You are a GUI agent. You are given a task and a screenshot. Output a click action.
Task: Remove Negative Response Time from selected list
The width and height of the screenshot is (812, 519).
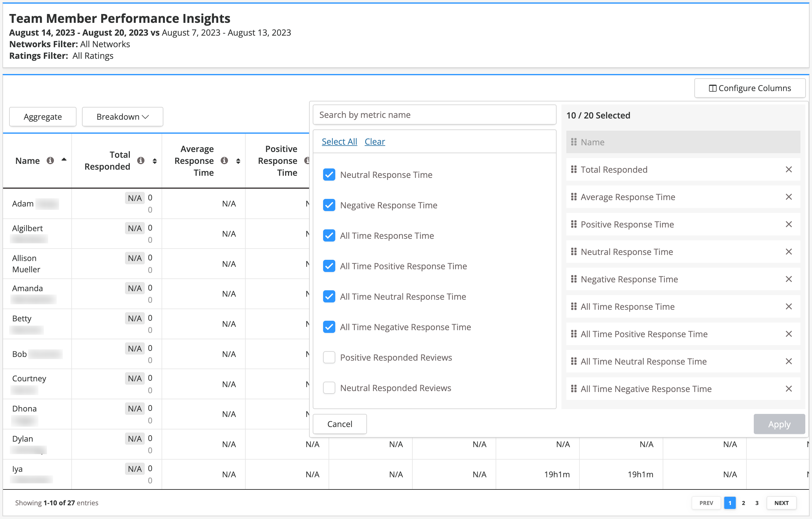789,279
